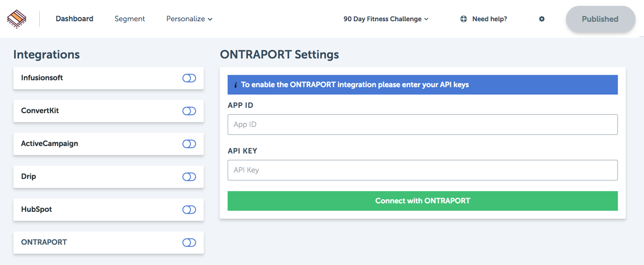
Task: Turn on the ActiveCampaign toggle
Action: click(x=189, y=144)
